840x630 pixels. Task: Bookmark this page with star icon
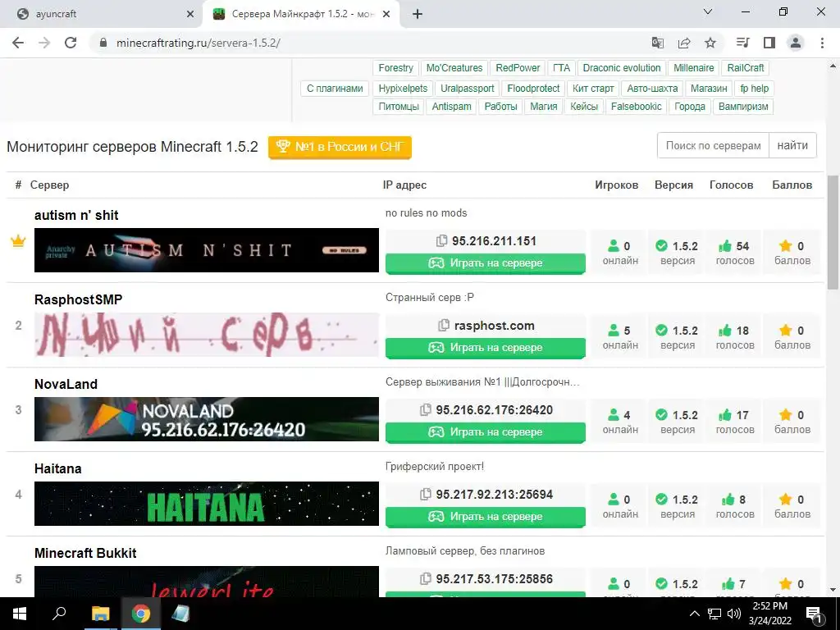(x=710, y=43)
